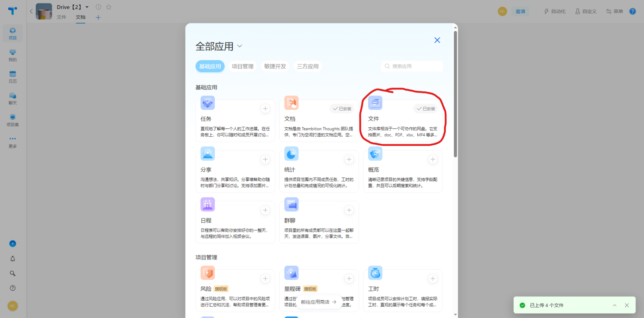Open the 聊天 chat sidebar icon
This screenshot has width=644, height=318.
click(x=13, y=99)
